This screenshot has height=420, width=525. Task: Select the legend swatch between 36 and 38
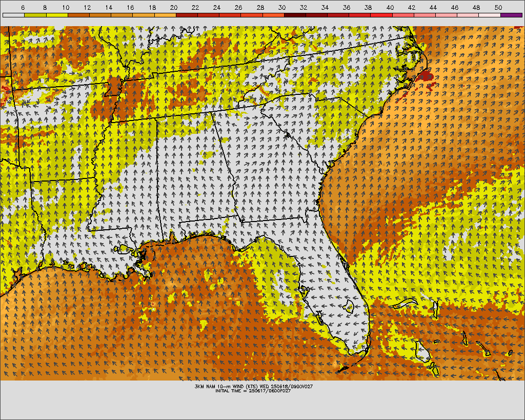pos(360,15)
